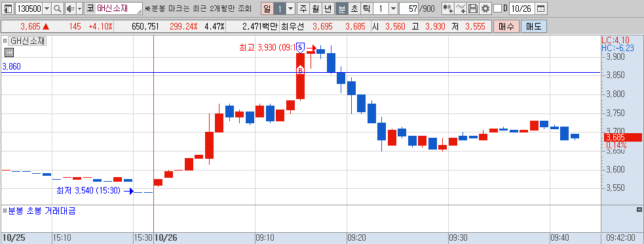Viewport: 644px width, 244px height.
Task: Click the minute interval value 1 field
Action: tap(381, 9)
